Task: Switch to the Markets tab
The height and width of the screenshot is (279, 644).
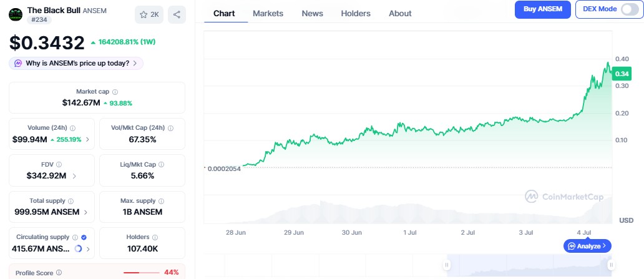Action: coord(268,14)
